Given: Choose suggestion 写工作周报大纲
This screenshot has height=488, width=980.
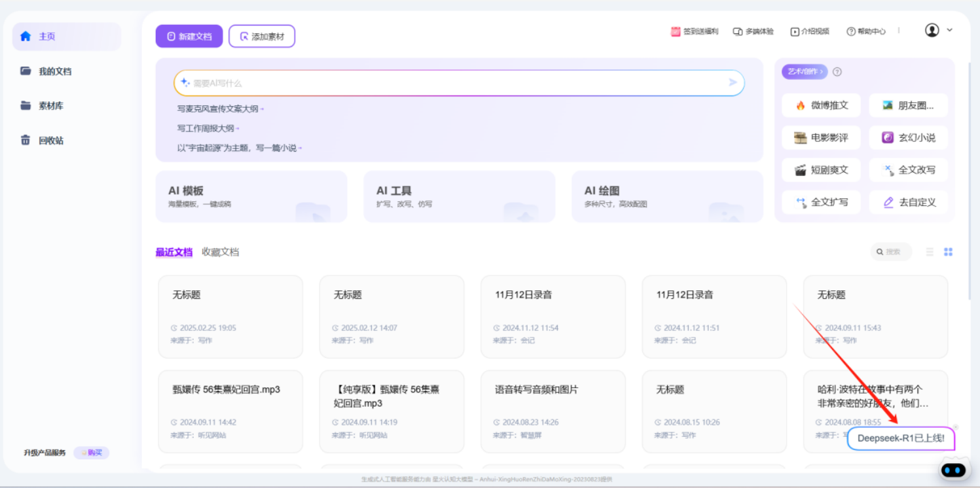Looking at the screenshot, I should tap(208, 129).
